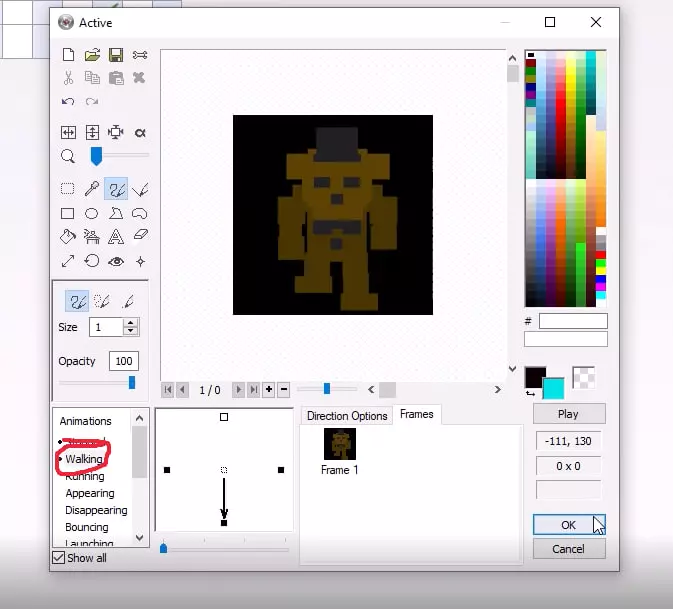Select the Rotate tool
The image size is (673, 609).
[92, 261]
